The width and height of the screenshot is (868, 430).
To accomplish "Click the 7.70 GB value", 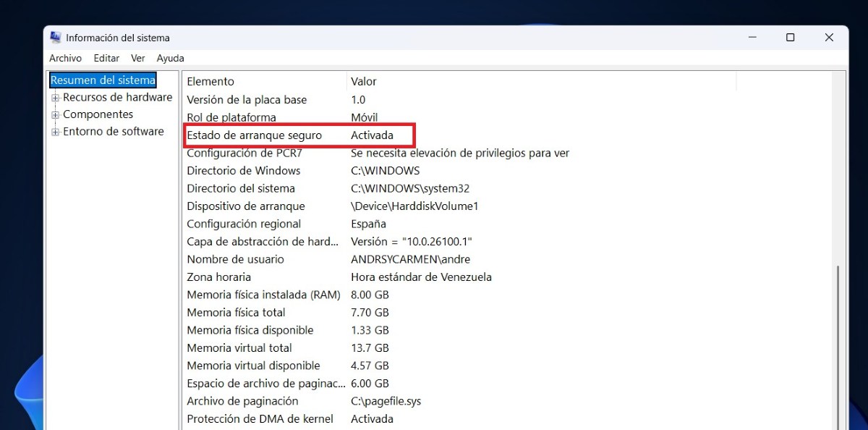I will coord(370,313).
